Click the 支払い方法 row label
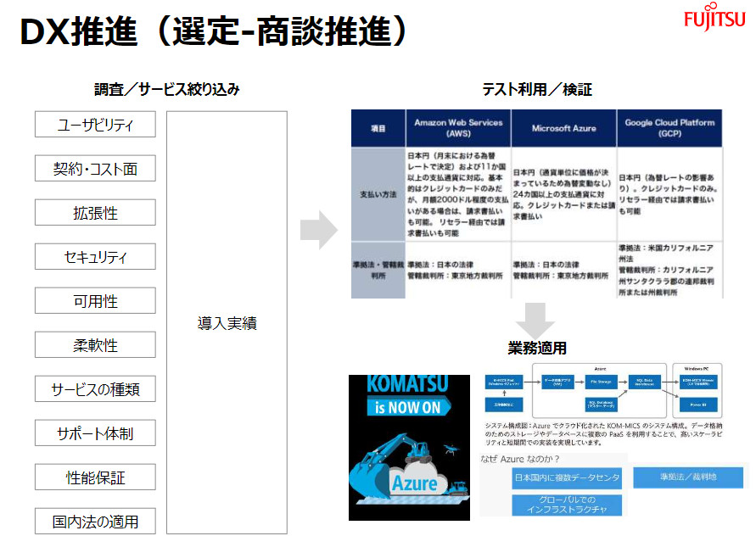The height and width of the screenshot is (536, 756). point(378,194)
